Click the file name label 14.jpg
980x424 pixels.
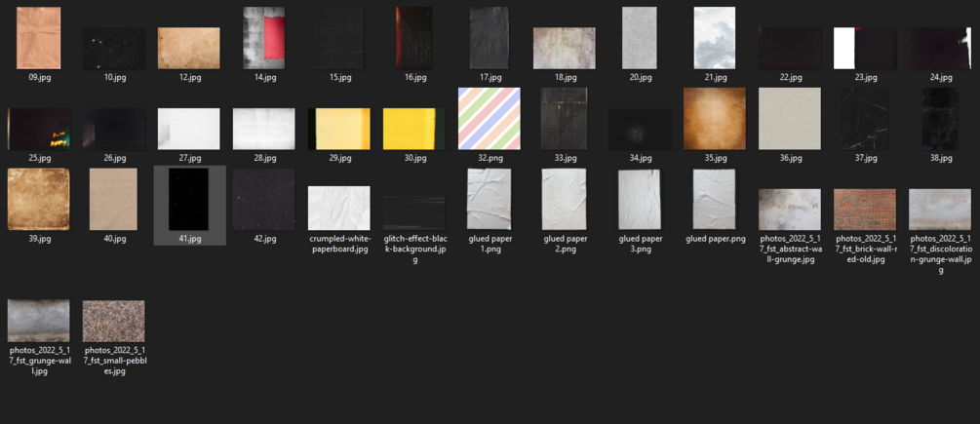tap(264, 77)
